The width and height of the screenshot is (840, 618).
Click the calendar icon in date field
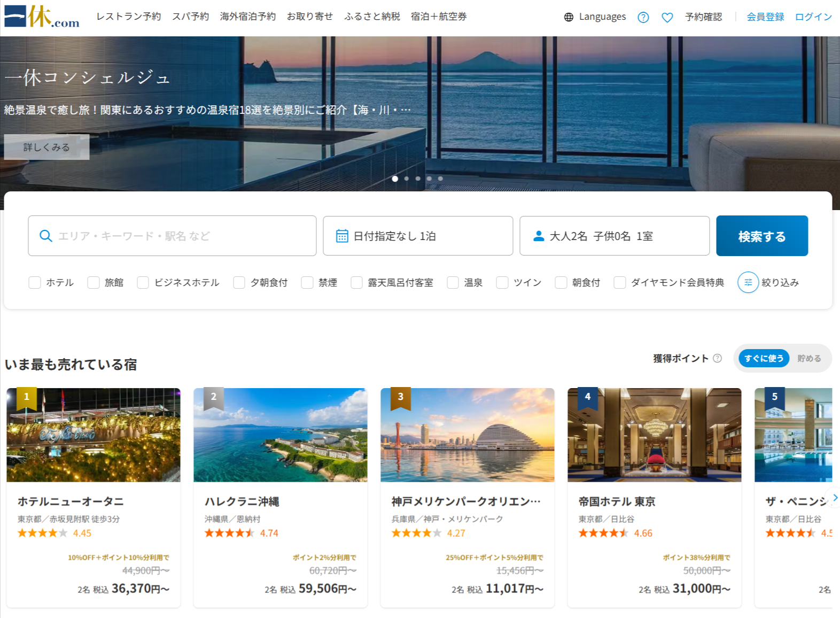(x=342, y=236)
